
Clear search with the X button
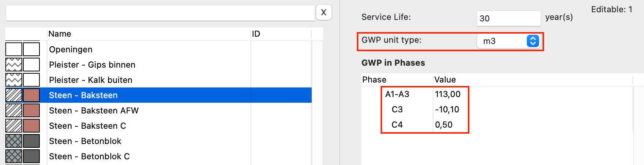click(324, 13)
